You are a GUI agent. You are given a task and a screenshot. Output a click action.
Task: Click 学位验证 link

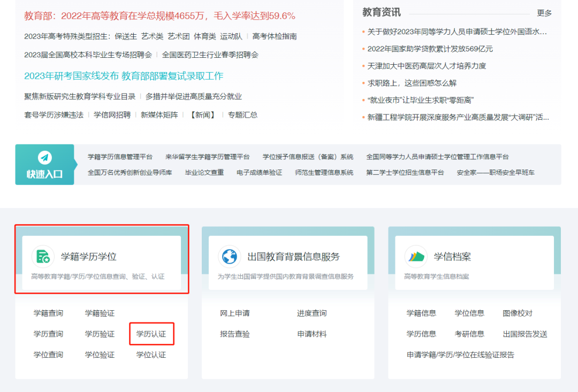tap(100, 354)
